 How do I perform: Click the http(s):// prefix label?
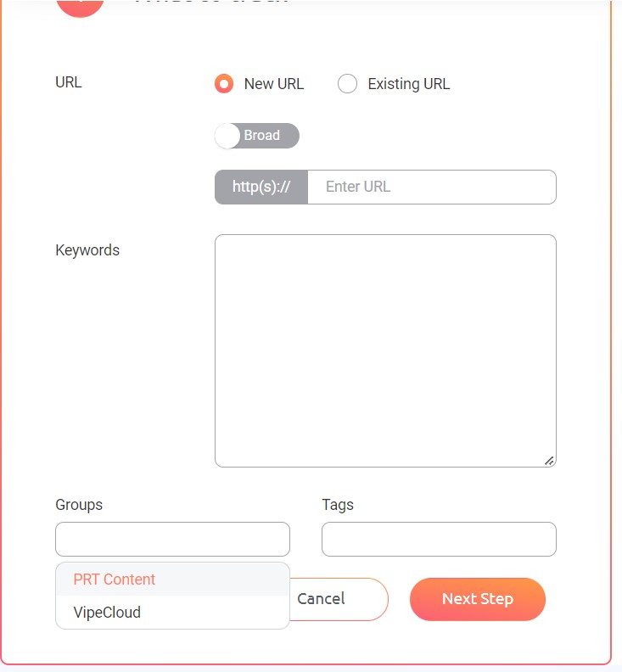coord(261,187)
